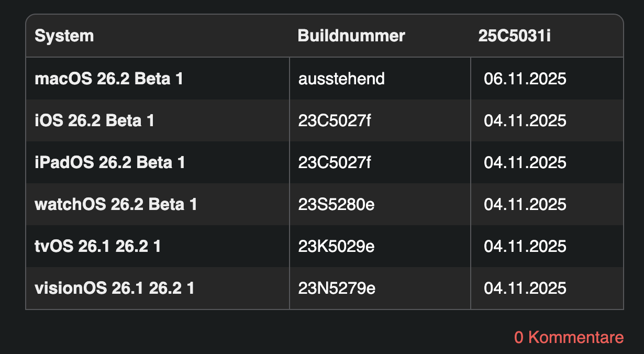Select the macOS 26.2 Beta 1 cell
This screenshot has height=354, width=644.
[x=109, y=79]
